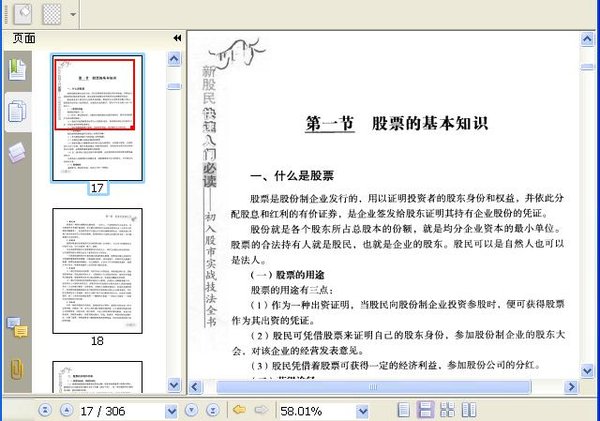Go to the next page
The image size is (600, 421).
191,410
